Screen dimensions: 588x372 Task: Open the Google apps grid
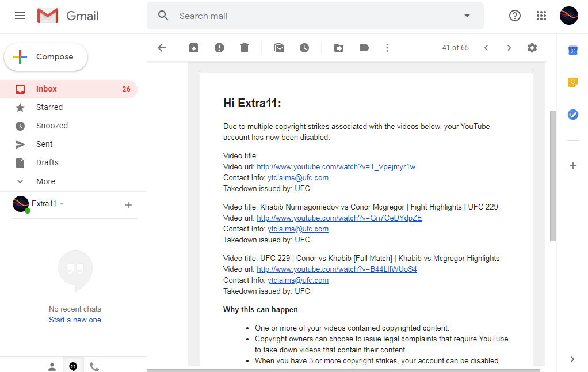tap(541, 16)
